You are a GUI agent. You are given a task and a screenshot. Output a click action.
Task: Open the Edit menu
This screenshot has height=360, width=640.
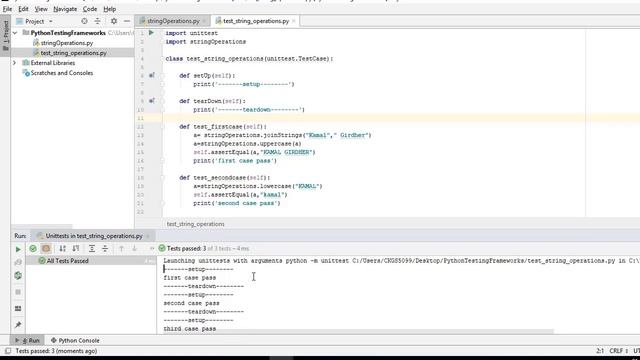23,9
